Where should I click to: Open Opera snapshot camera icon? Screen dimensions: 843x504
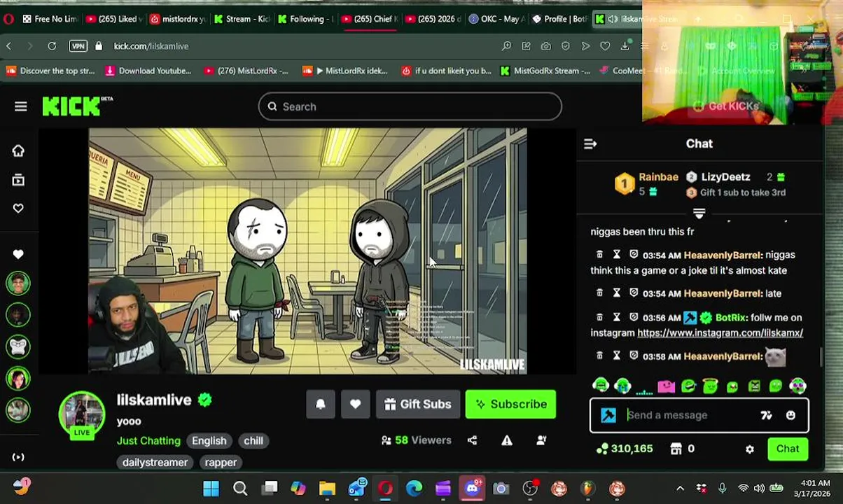pyautogui.click(x=545, y=46)
